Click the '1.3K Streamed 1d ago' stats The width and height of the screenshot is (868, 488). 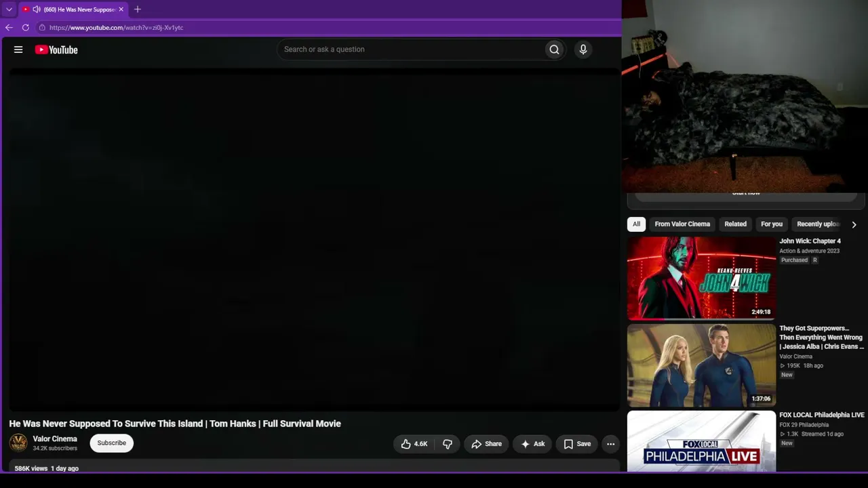812,434
